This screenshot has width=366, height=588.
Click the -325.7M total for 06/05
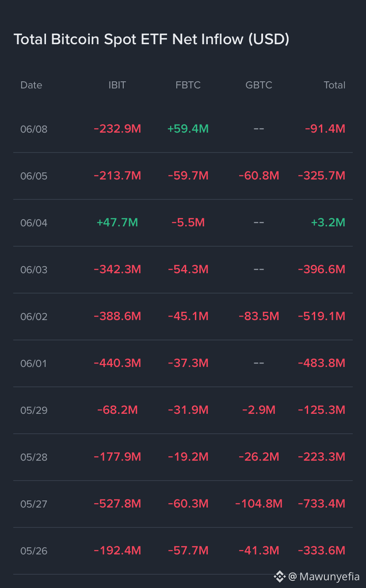(x=321, y=176)
